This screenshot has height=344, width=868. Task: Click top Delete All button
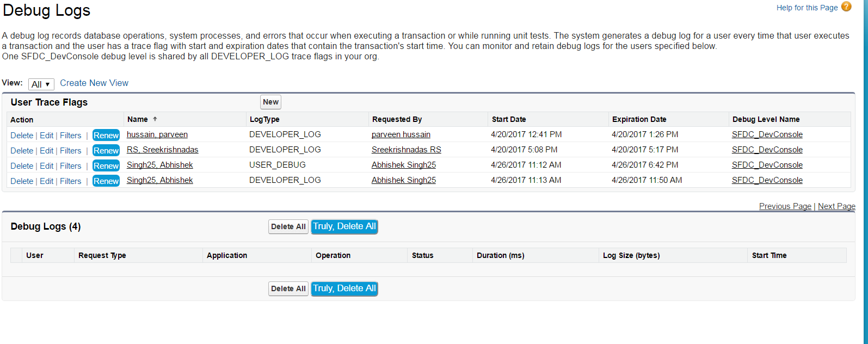tap(288, 227)
